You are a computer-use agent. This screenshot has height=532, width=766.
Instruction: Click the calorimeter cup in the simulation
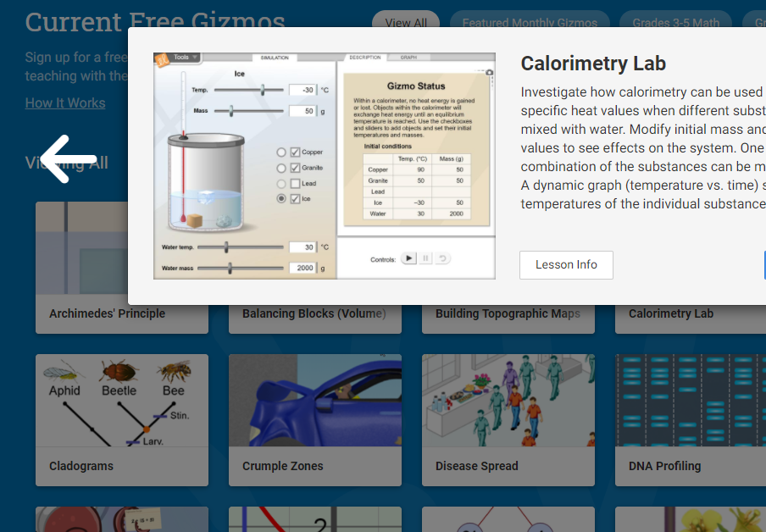tap(206, 182)
